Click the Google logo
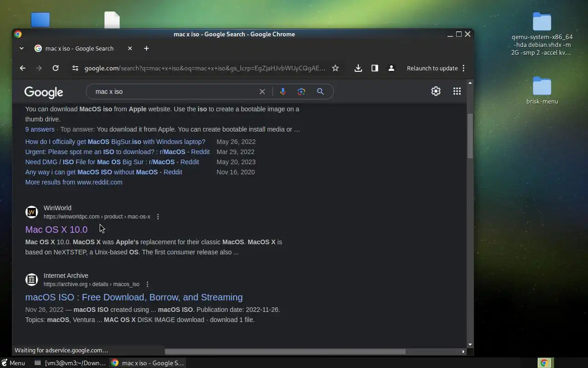The height and width of the screenshot is (368, 588). (x=44, y=92)
